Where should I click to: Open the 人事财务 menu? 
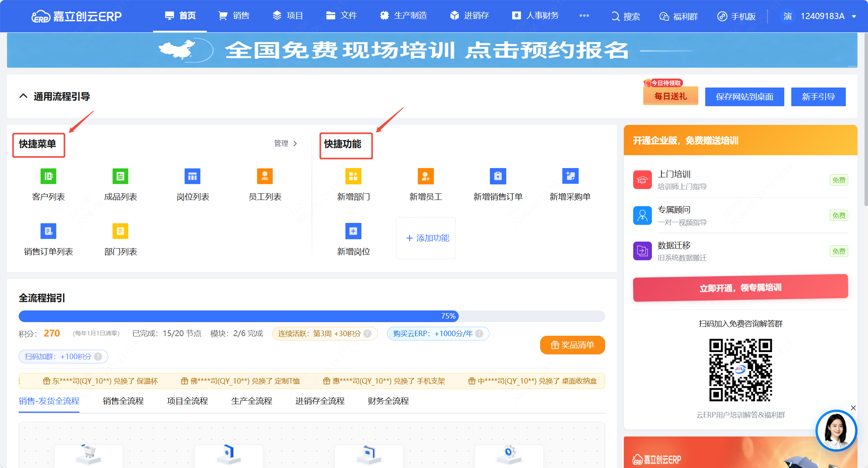pos(535,16)
